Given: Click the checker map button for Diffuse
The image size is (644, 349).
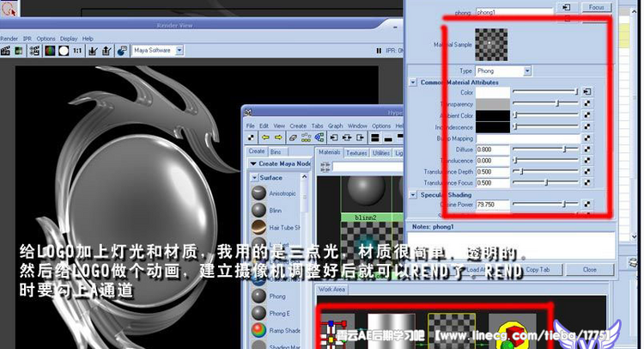Looking at the screenshot, I should [x=587, y=150].
